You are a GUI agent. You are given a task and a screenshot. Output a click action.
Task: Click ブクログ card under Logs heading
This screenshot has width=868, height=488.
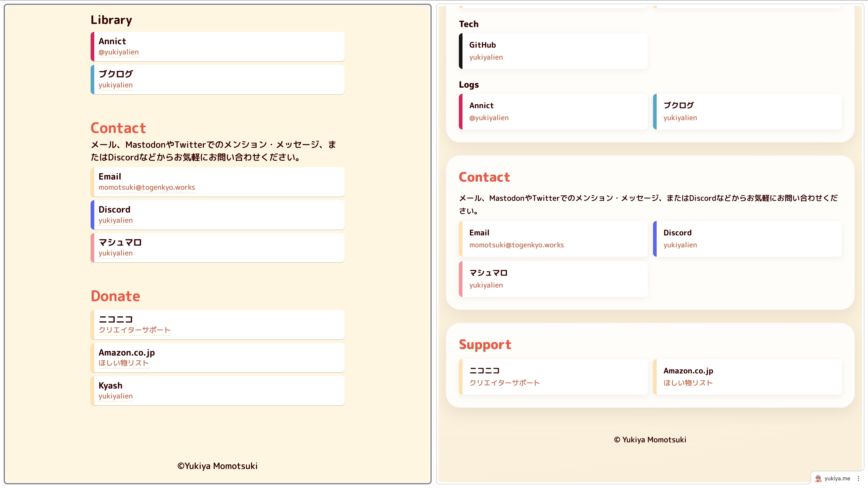tap(747, 111)
